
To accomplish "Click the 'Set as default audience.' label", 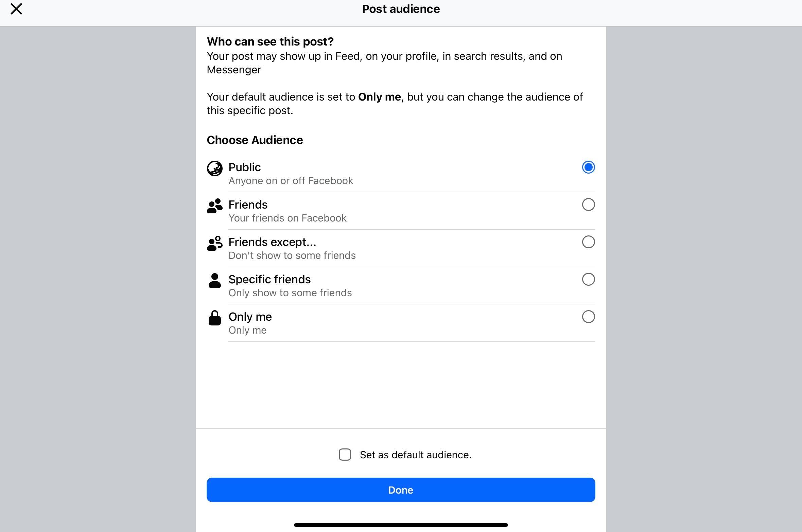I will click(x=416, y=455).
